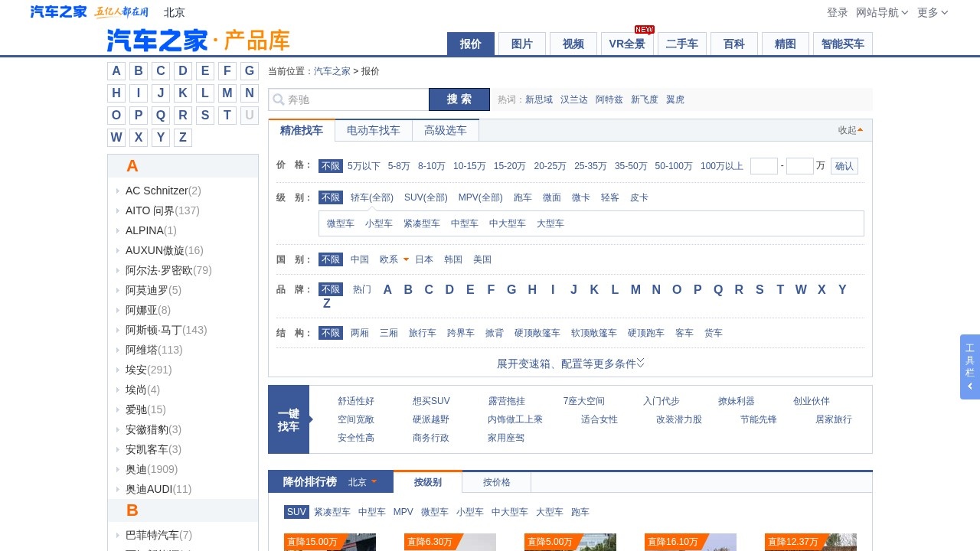Choose the 紧凑型车 sub-level
This screenshot has height=551, width=980.
pos(422,223)
